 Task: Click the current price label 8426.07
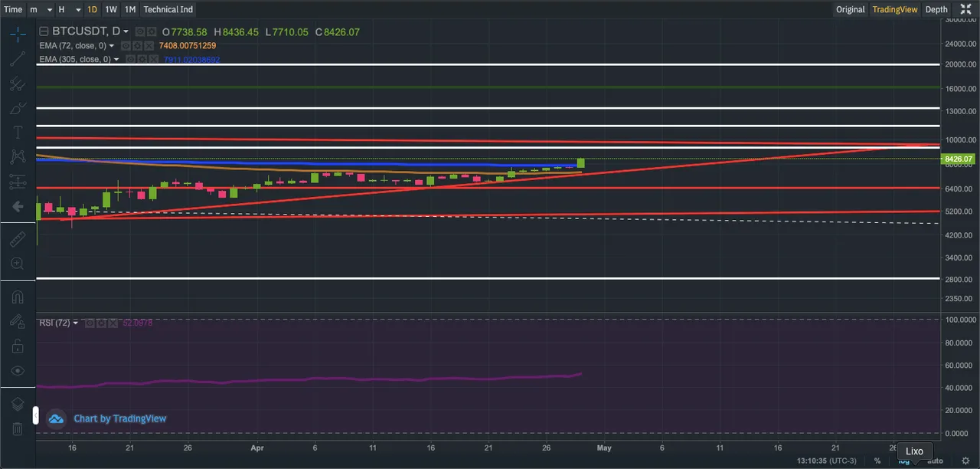(958, 159)
